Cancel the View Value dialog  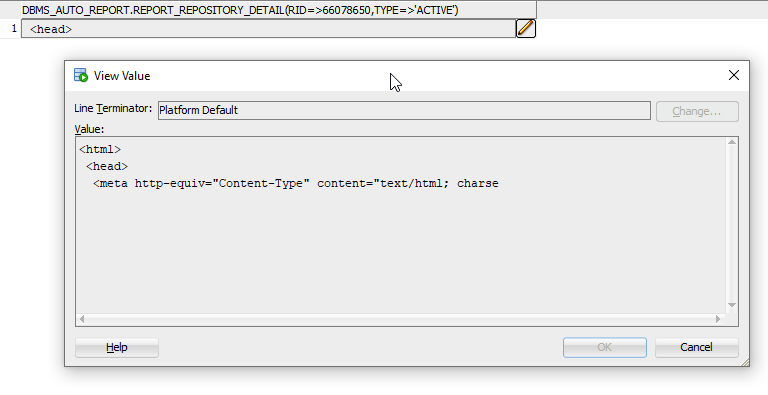(x=696, y=347)
